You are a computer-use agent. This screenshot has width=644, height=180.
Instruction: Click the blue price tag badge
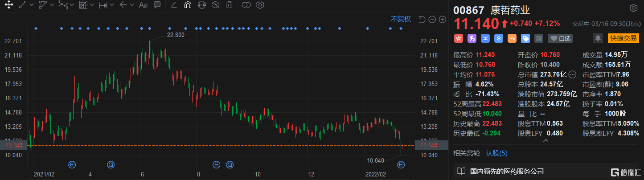click(525, 38)
